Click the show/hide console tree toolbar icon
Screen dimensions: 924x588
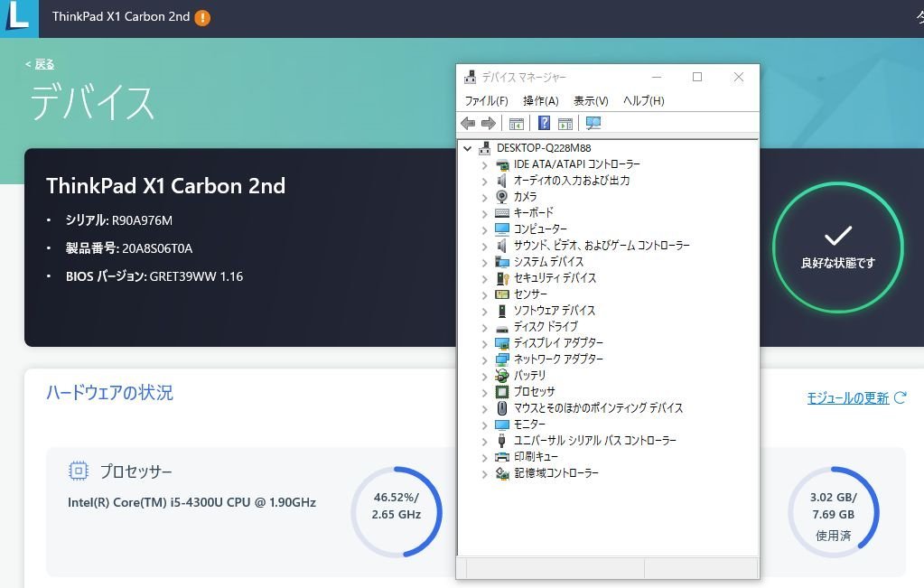517,123
